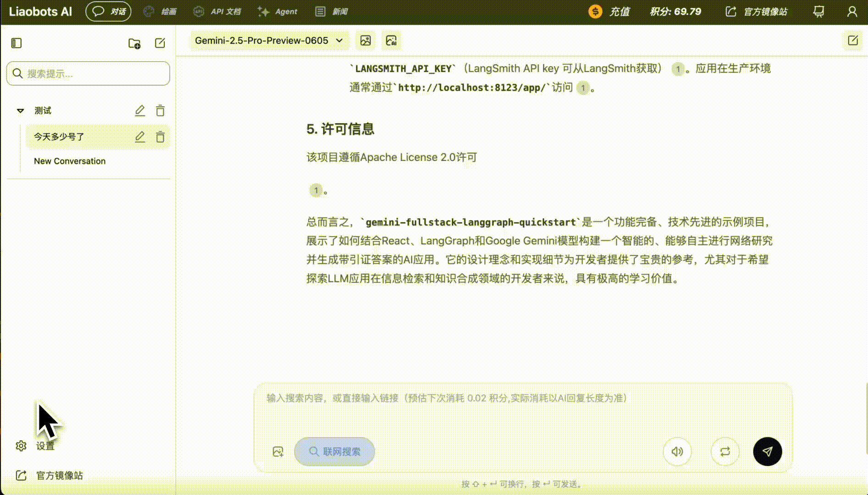Switch to the 对话 tab
Viewport: 868px width, 495px height.
108,11
